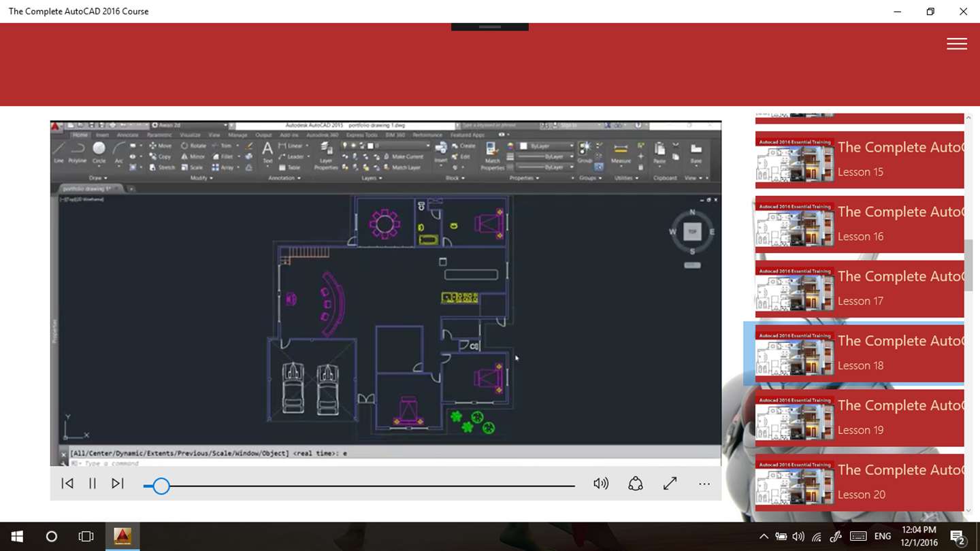Expand the Modify panel dropdown
Image resolution: width=980 pixels, height=551 pixels.
pyautogui.click(x=201, y=178)
